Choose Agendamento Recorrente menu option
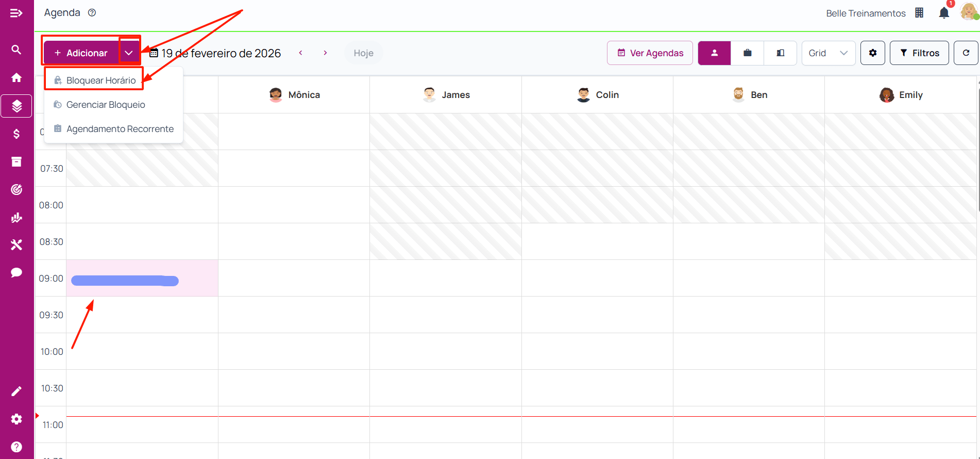980x459 pixels. 120,129
